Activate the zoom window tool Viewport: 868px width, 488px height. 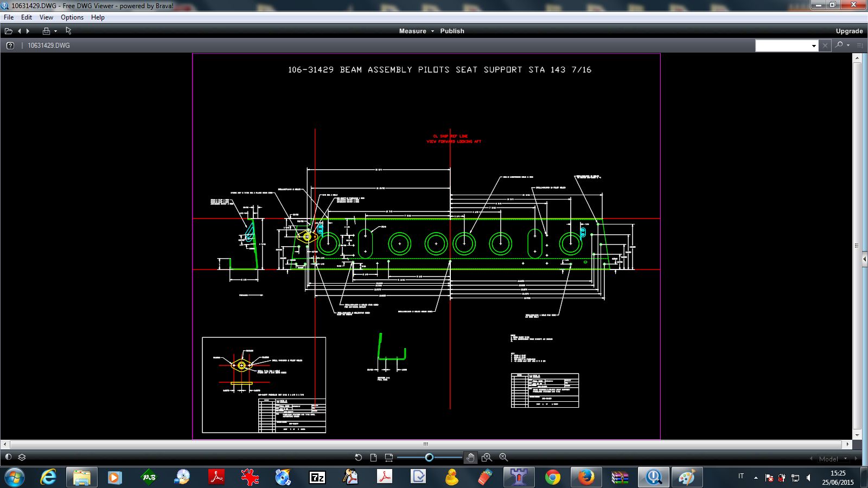[486, 458]
